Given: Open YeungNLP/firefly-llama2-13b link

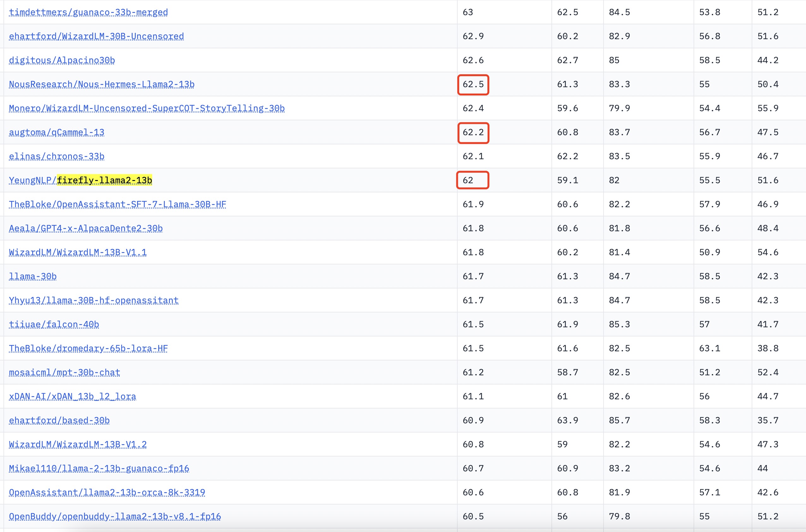Looking at the screenshot, I should 81,180.
